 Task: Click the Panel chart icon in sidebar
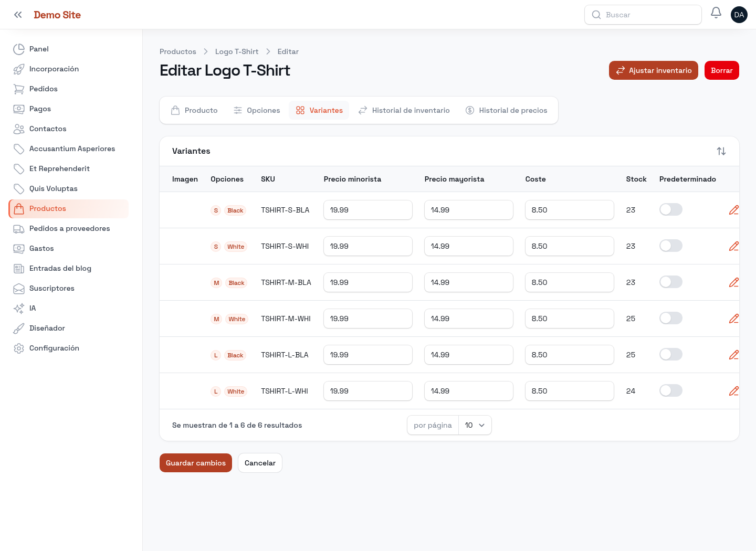click(19, 49)
